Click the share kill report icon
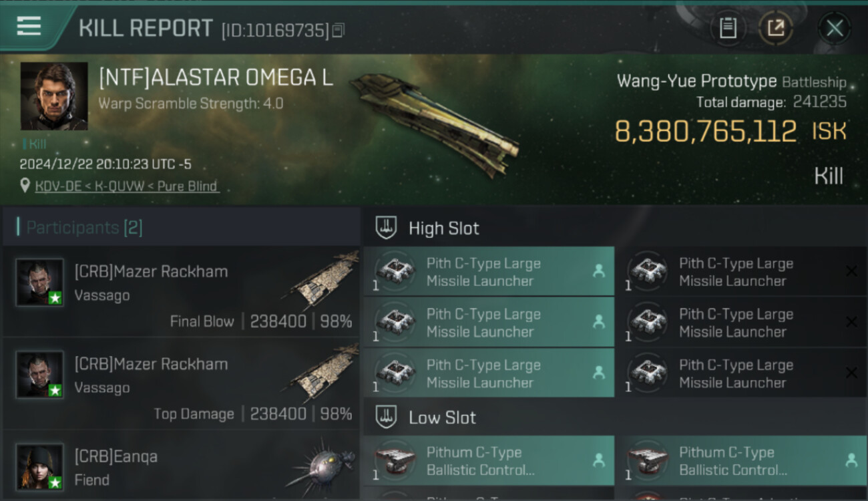This screenshot has height=501, width=868. click(776, 28)
